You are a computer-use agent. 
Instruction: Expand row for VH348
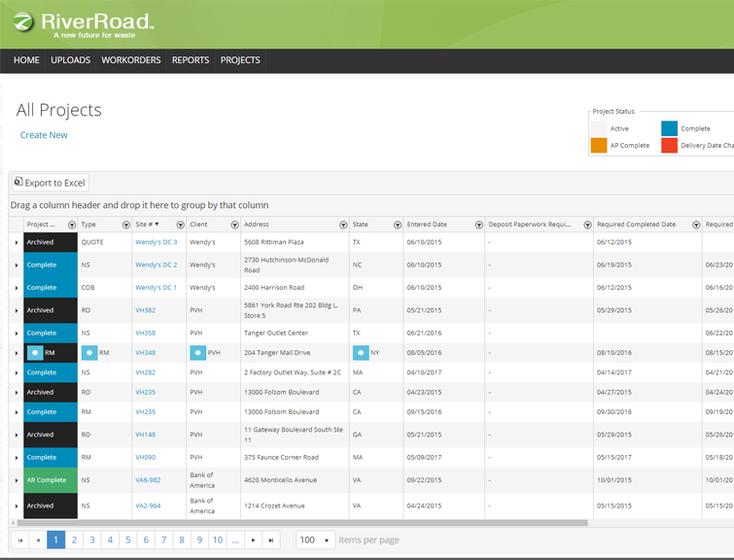pos(17,353)
